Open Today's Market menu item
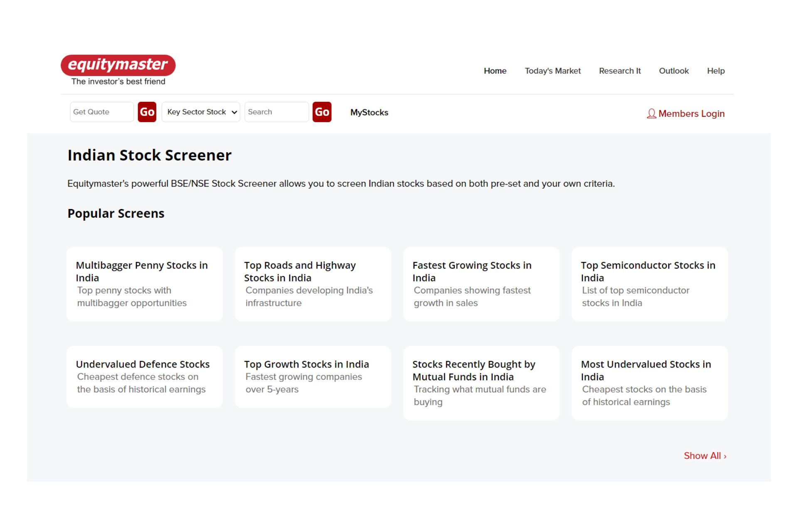 [x=552, y=71]
